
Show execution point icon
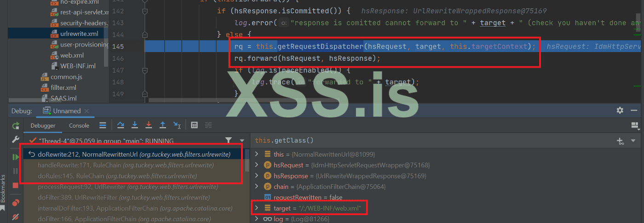point(103,125)
